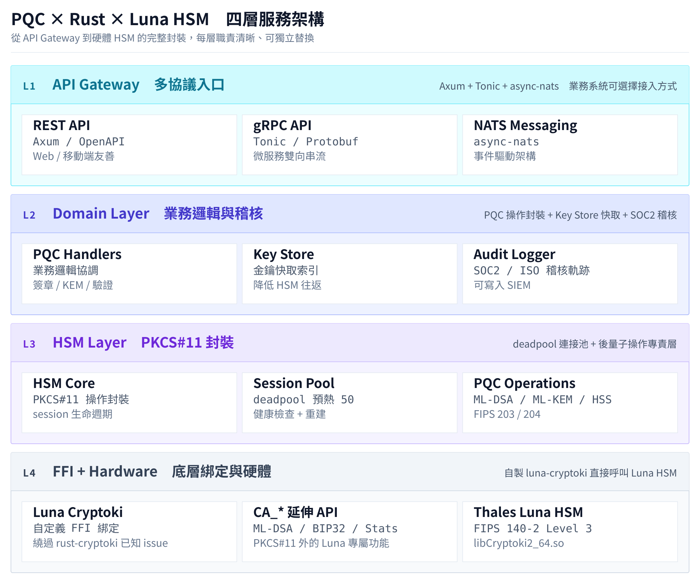This screenshot has width=700, height=588.
Task: Click '可寫入 SIEM' text
Action: pyautogui.click(x=502, y=285)
